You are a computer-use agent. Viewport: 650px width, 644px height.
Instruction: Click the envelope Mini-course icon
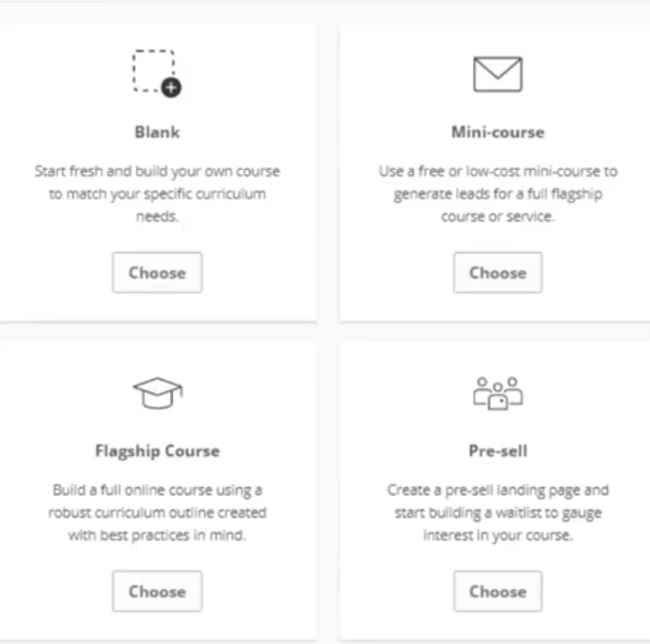(497, 74)
